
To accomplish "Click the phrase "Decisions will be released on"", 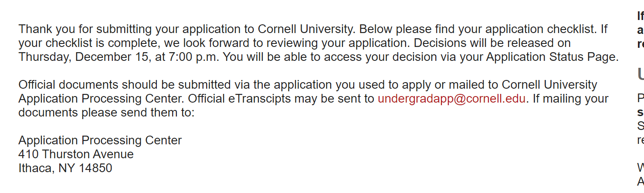I will pyautogui.click(x=492, y=43).
